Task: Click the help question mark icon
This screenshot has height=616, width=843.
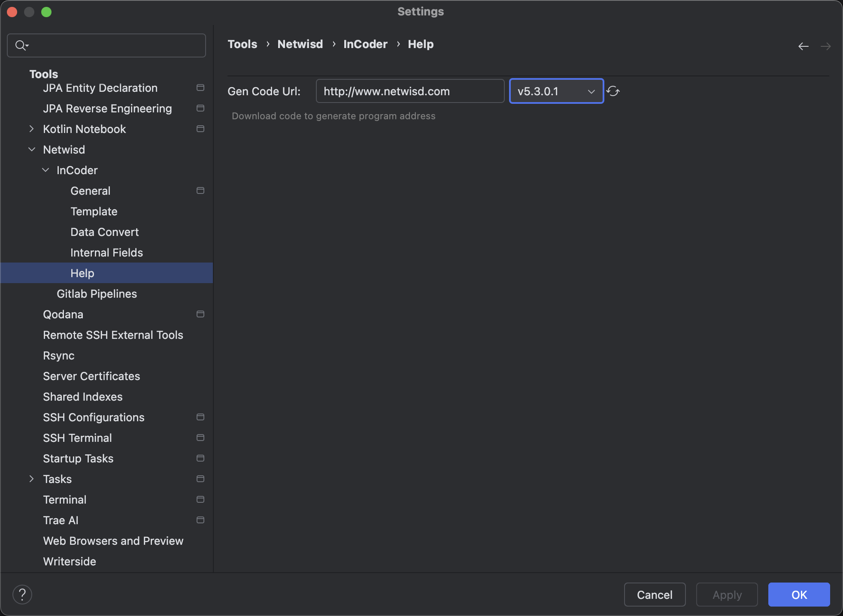Action: click(x=22, y=595)
